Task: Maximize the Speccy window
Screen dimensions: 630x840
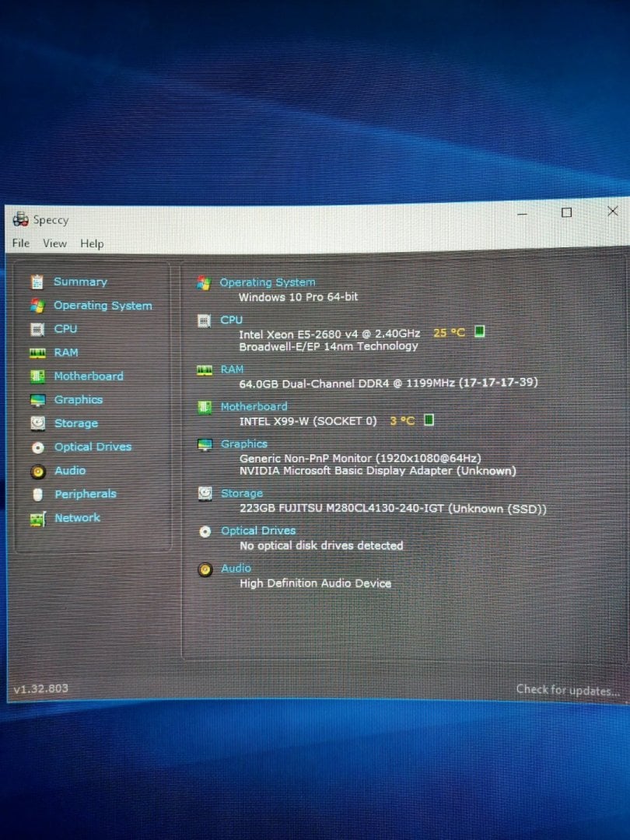Action: (566, 212)
